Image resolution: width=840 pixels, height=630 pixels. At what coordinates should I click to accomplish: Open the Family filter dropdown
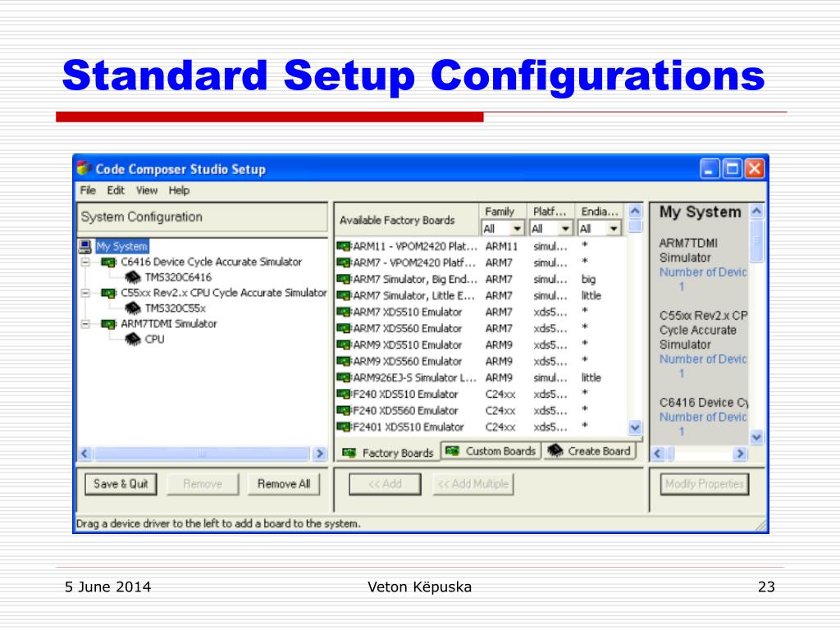pyautogui.click(x=517, y=229)
